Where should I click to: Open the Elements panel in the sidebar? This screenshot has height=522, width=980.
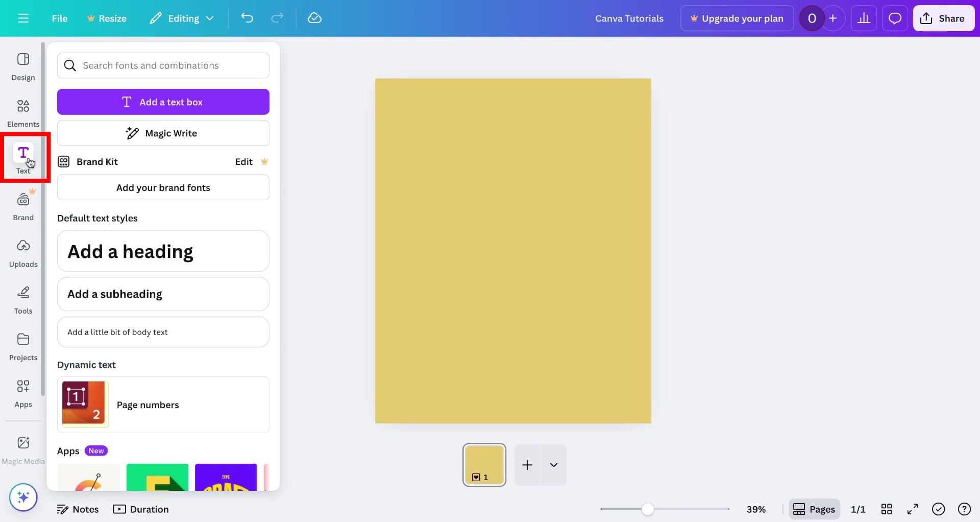pyautogui.click(x=22, y=112)
